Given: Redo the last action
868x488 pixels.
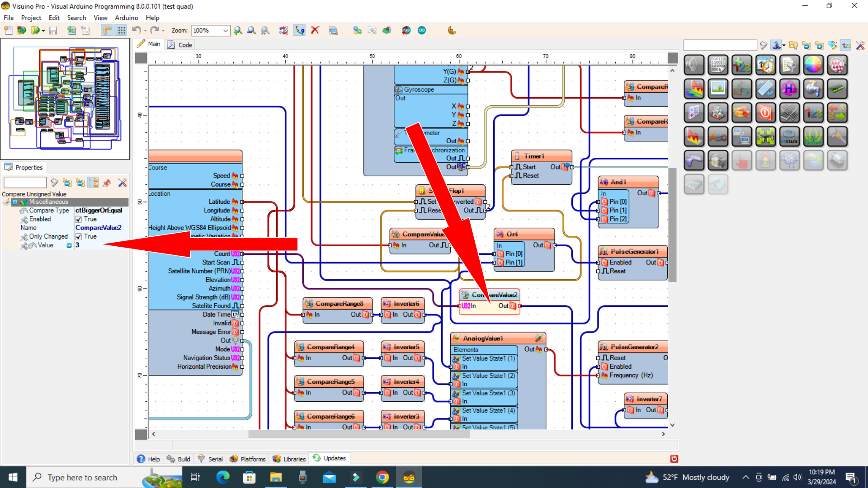Looking at the screenshot, I should [154, 30].
